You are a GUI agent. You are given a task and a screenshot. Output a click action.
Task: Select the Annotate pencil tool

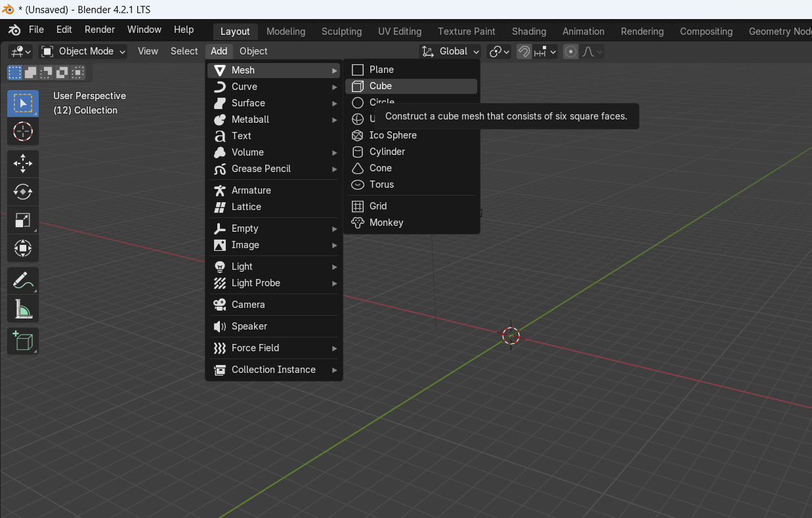click(23, 280)
